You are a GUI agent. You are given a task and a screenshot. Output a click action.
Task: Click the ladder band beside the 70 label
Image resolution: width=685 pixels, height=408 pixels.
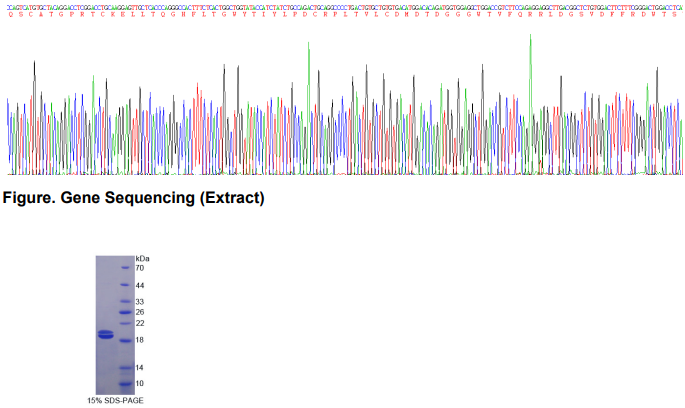(125, 268)
